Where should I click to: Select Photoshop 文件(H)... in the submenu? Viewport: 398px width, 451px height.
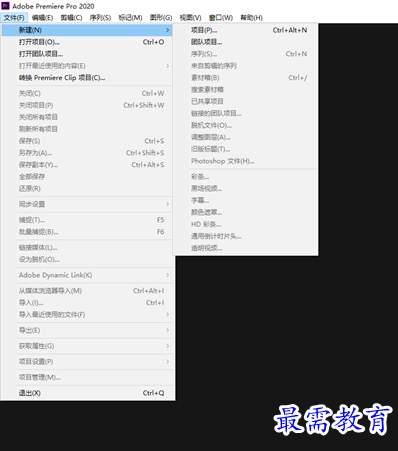[x=245, y=161]
